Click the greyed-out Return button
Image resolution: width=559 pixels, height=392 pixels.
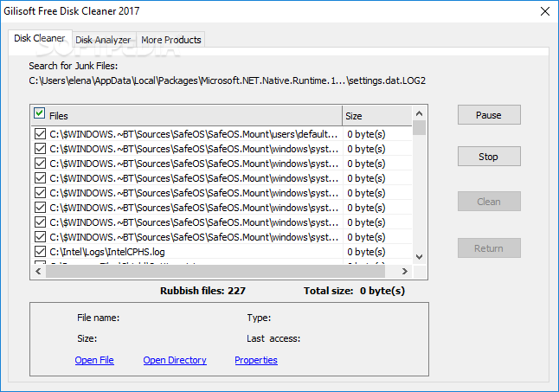pyautogui.click(x=489, y=248)
